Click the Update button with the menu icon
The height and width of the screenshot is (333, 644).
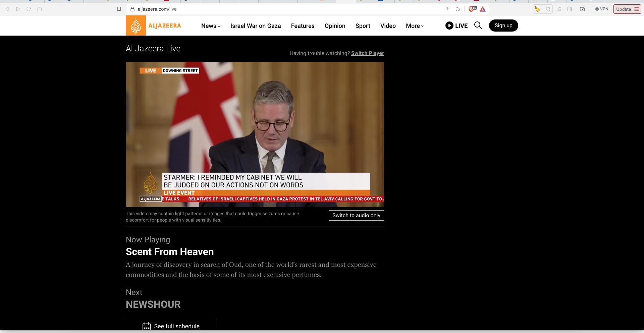(627, 9)
